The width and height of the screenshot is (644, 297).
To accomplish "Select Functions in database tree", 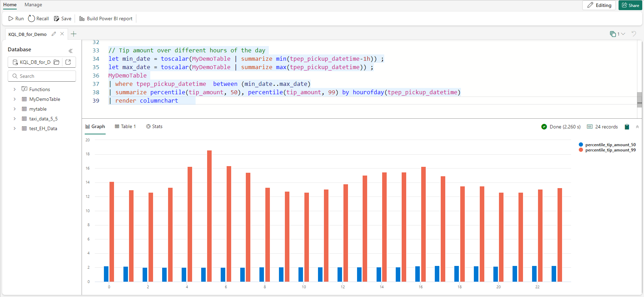I will pyautogui.click(x=39, y=89).
